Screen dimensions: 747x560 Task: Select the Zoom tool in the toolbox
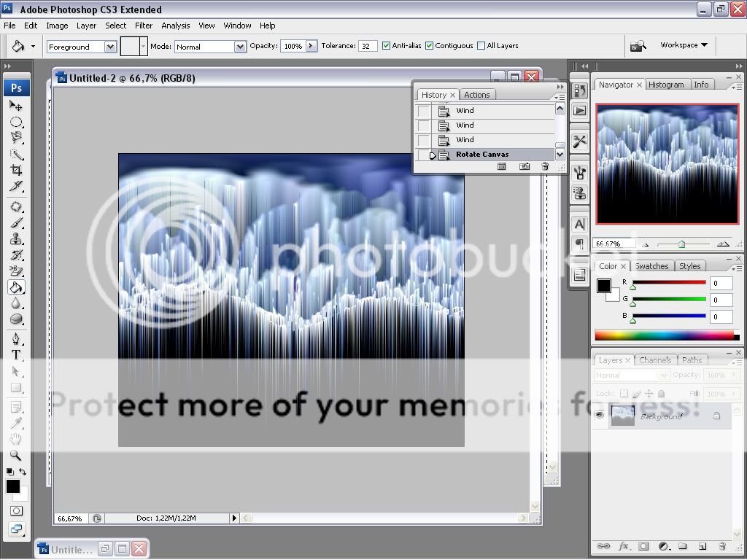click(16, 455)
